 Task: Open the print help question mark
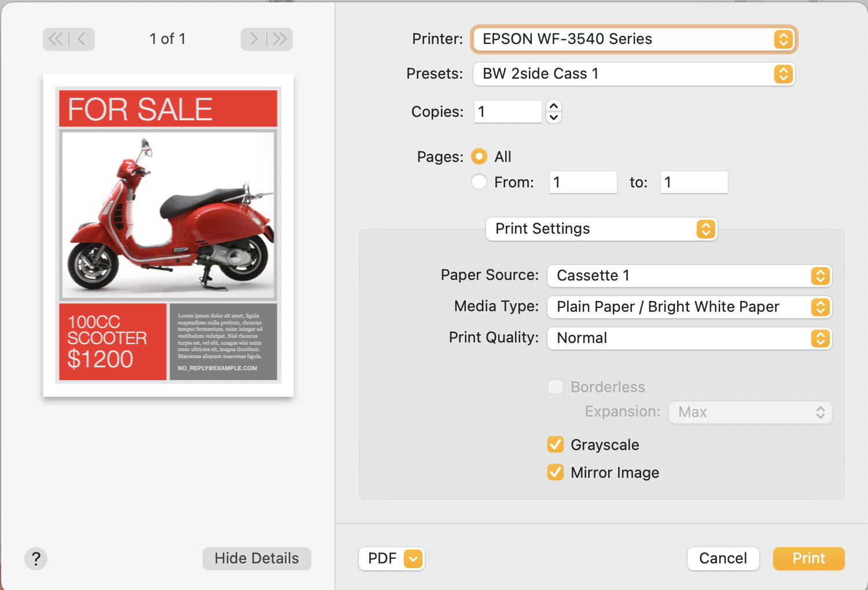click(x=36, y=559)
